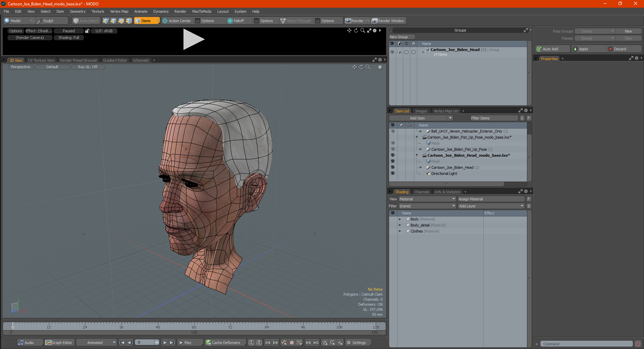Open Info & Statistics tab
The image size is (644, 349).
[447, 192]
